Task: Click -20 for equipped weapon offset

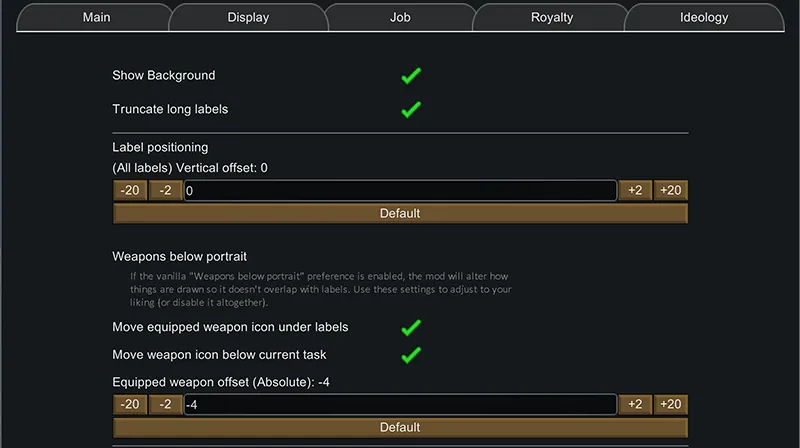Action: (x=130, y=405)
